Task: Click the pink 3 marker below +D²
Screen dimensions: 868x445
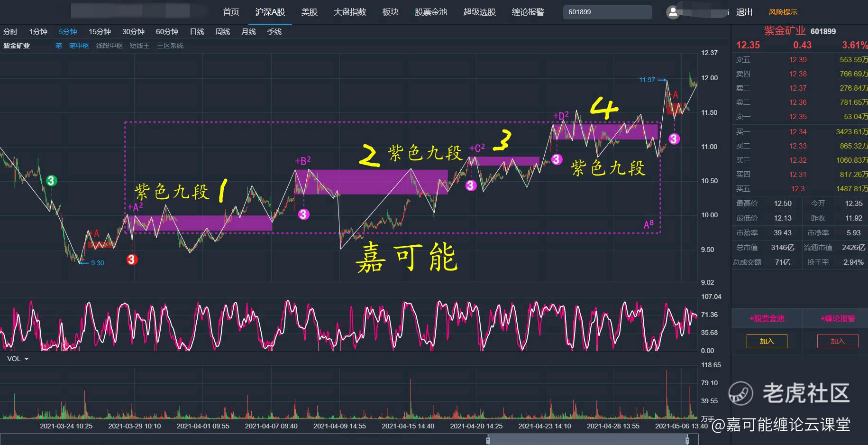Action: (x=557, y=159)
